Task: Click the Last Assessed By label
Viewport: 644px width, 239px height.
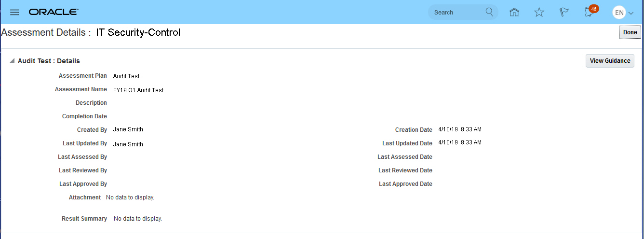Action: 82,157
